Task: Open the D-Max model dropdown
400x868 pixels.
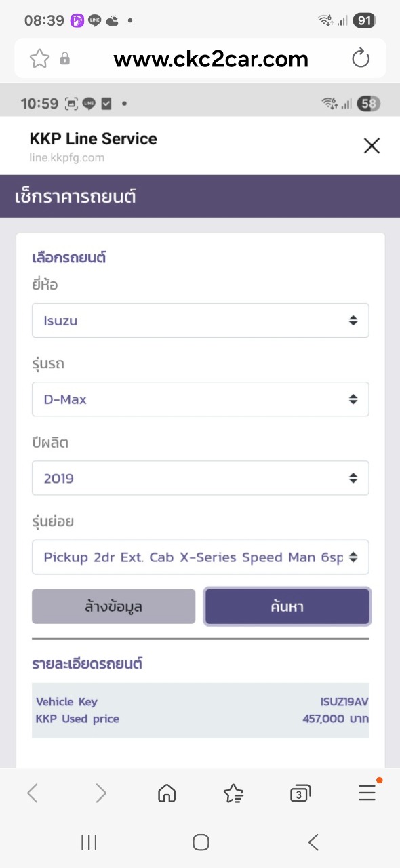Action: coord(201,399)
